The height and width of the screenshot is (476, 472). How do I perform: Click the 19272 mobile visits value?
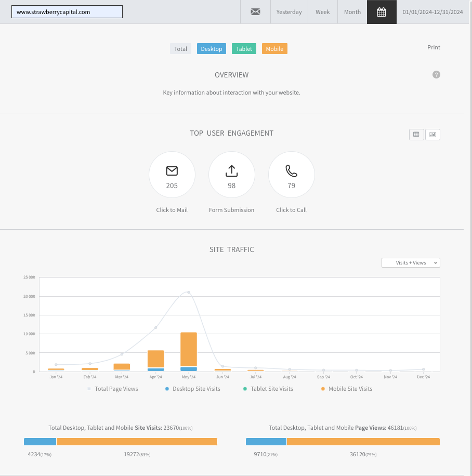point(137,455)
